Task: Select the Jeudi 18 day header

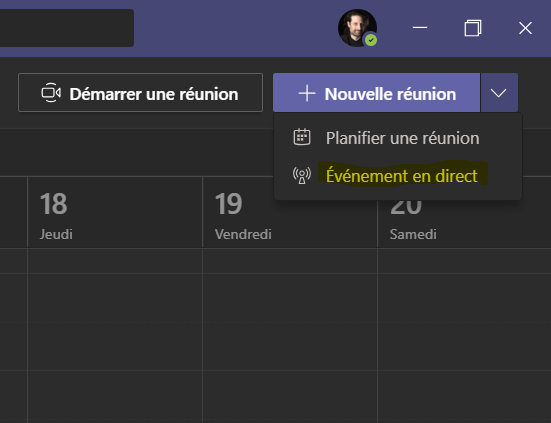Action: (x=115, y=212)
